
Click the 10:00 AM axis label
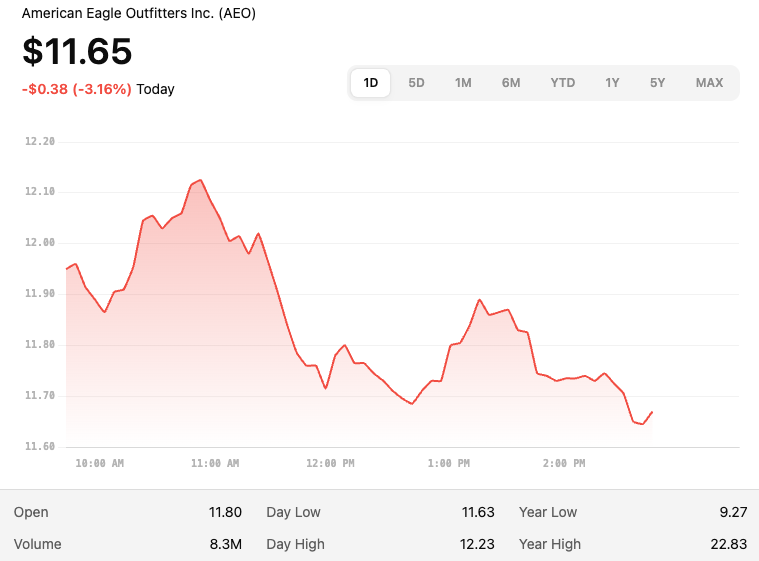100,463
